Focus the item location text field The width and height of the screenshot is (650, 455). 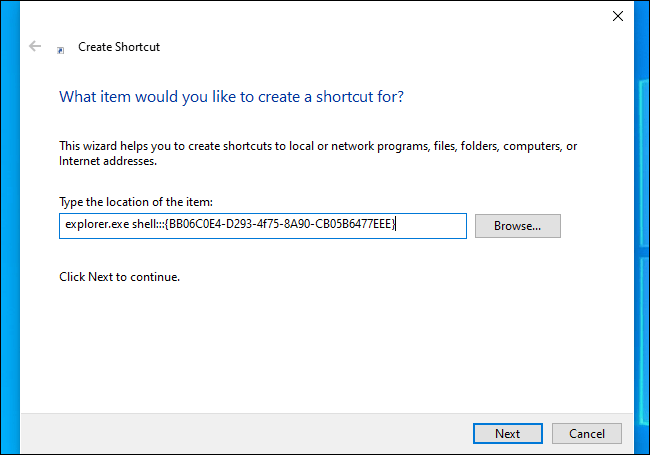(x=430, y=226)
